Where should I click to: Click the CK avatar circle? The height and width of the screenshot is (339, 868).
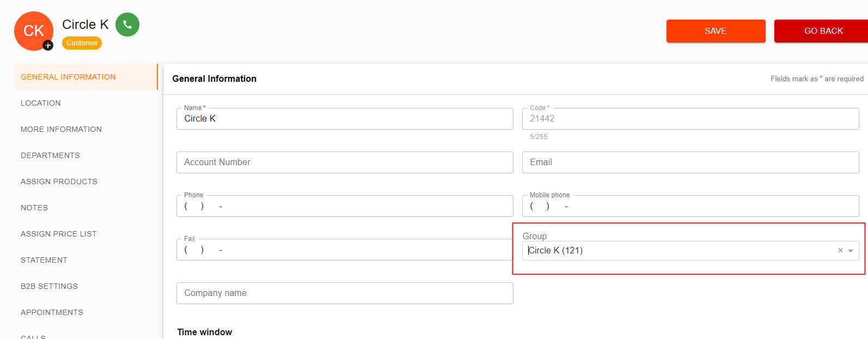[x=34, y=31]
